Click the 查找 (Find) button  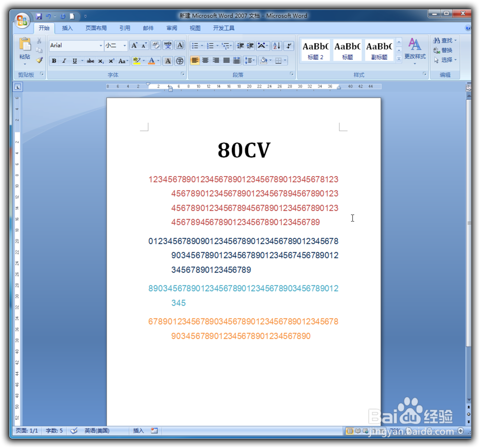click(445, 40)
